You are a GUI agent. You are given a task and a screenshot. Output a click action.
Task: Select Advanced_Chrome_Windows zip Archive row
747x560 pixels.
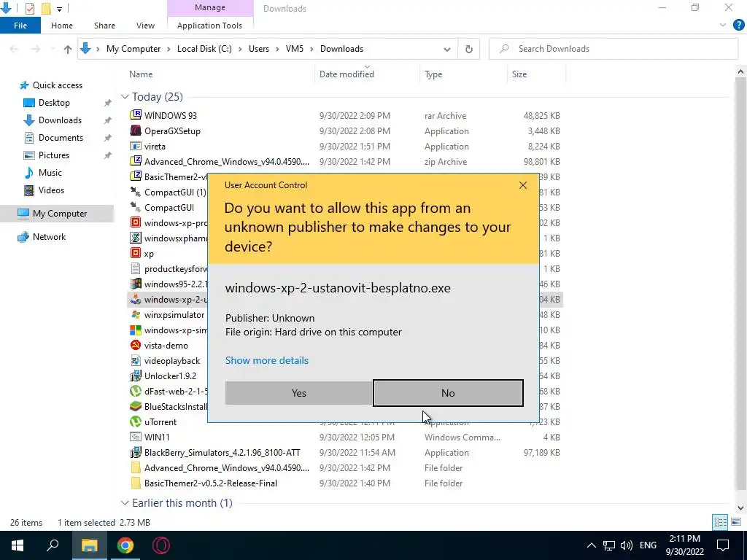click(345, 161)
